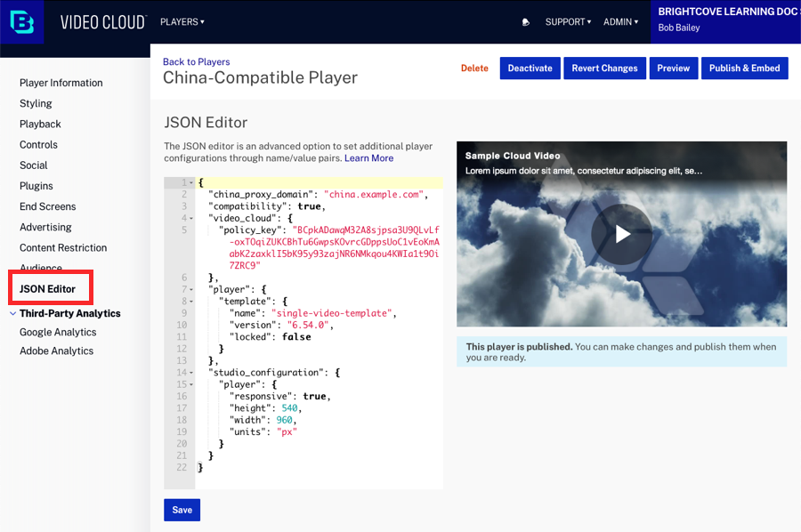Collapse the video_cloud code fold
801x532 pixels.
pos(189,218)
